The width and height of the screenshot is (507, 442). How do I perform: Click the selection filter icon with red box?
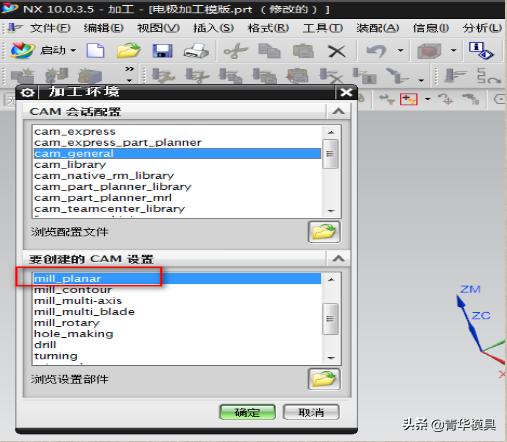[x=409, y=99]
